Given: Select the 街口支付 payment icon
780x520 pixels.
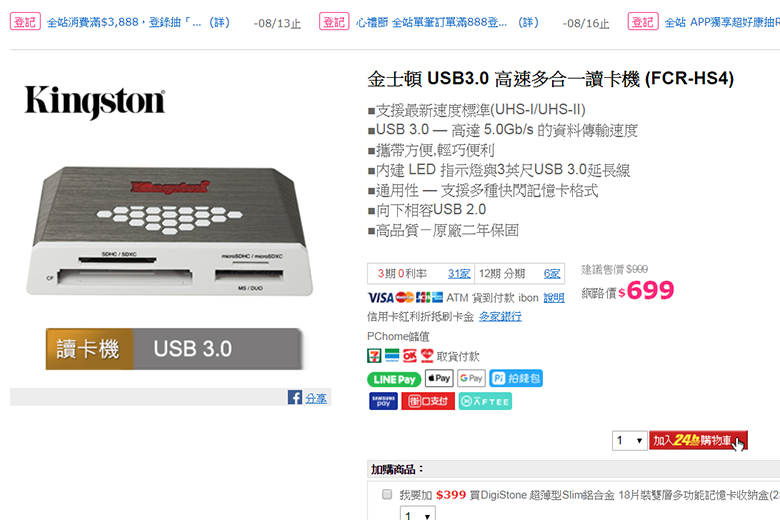Looking at the screenshot, I should click(x=428, y=401).
